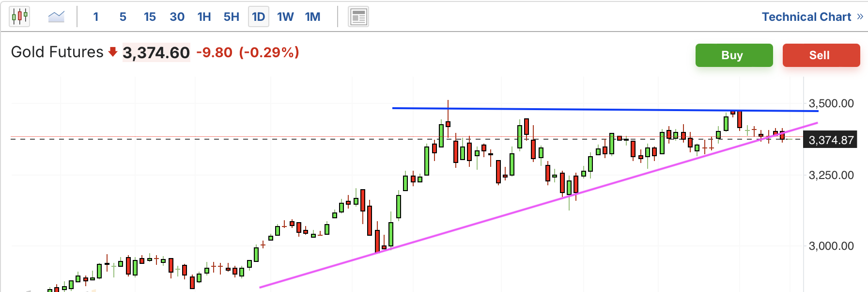Image resolution: width=868 pixels, height=292 pixels.
Task: Click the green Buy button
Action: coord(734,55)
